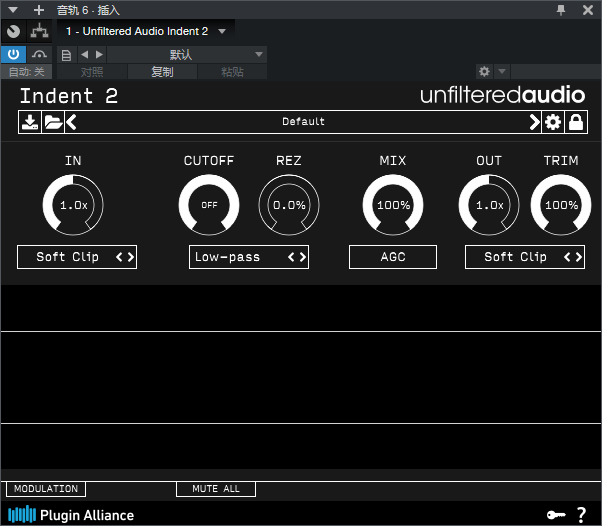Adjust the IN gain knob
Image resolution: width=602 pixels, height=526 pixels.
73,205
